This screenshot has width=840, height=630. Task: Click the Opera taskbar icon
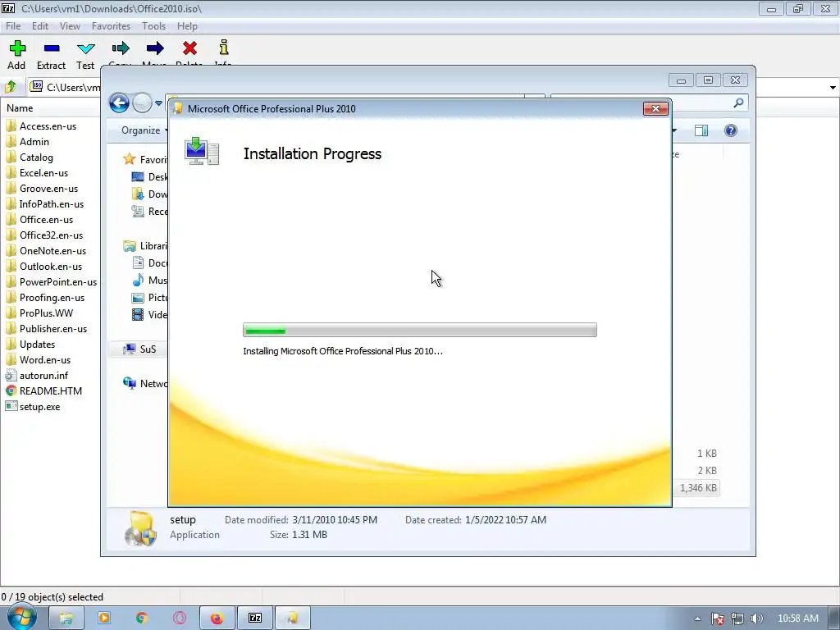point(179,619)
